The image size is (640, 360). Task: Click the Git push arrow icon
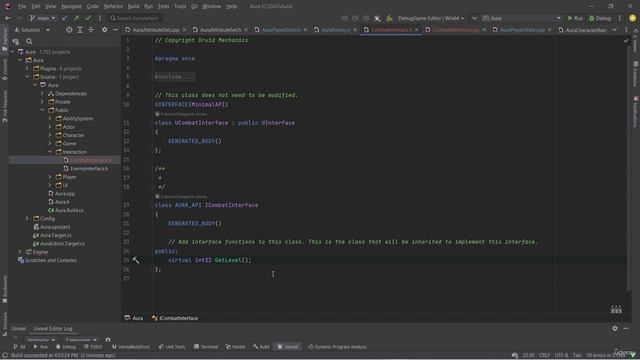point(76,18)
